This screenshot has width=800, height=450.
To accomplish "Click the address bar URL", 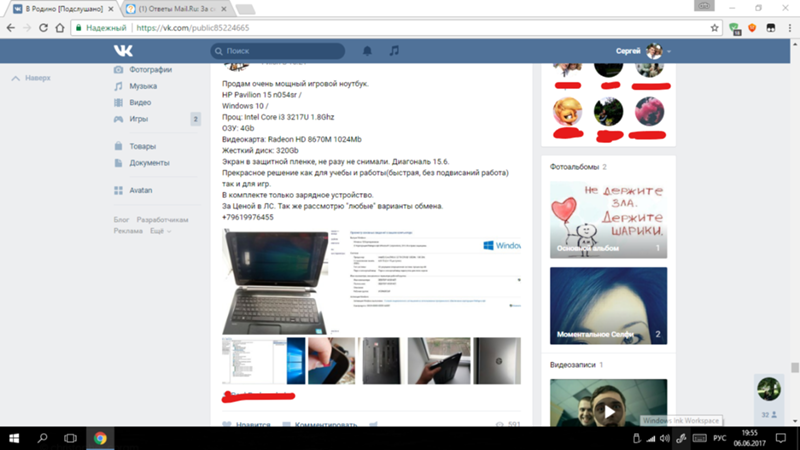I will 193,28.
